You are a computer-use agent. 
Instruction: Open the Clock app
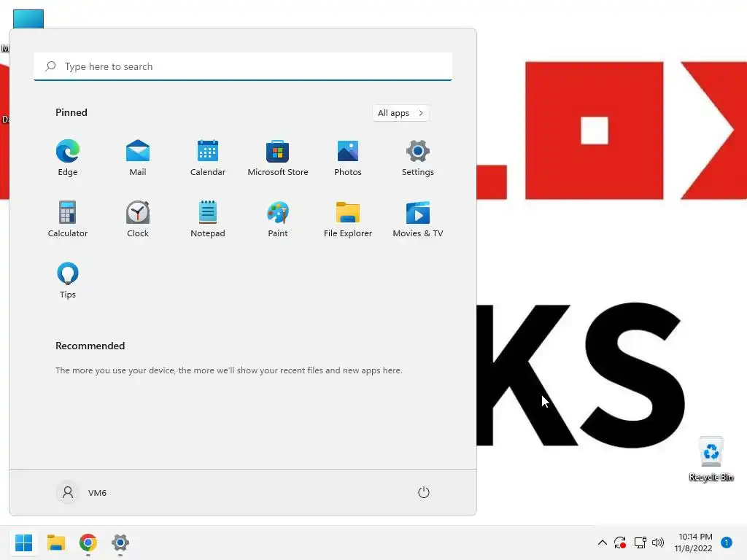(x=138, y=219)
